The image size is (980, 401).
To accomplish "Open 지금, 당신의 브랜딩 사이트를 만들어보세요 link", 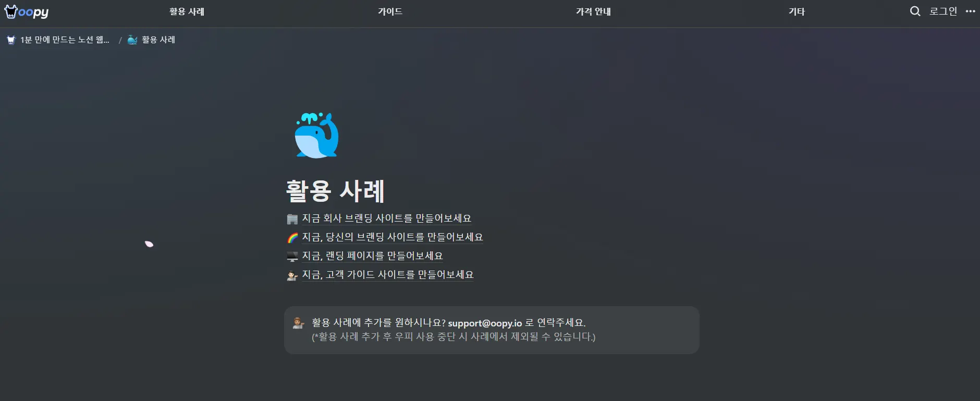I will (393, 237).
